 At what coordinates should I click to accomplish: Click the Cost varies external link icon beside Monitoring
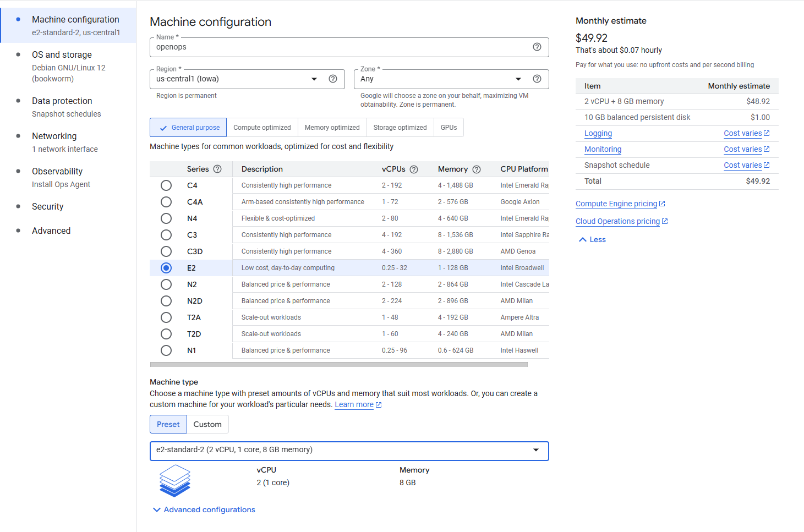767,149
